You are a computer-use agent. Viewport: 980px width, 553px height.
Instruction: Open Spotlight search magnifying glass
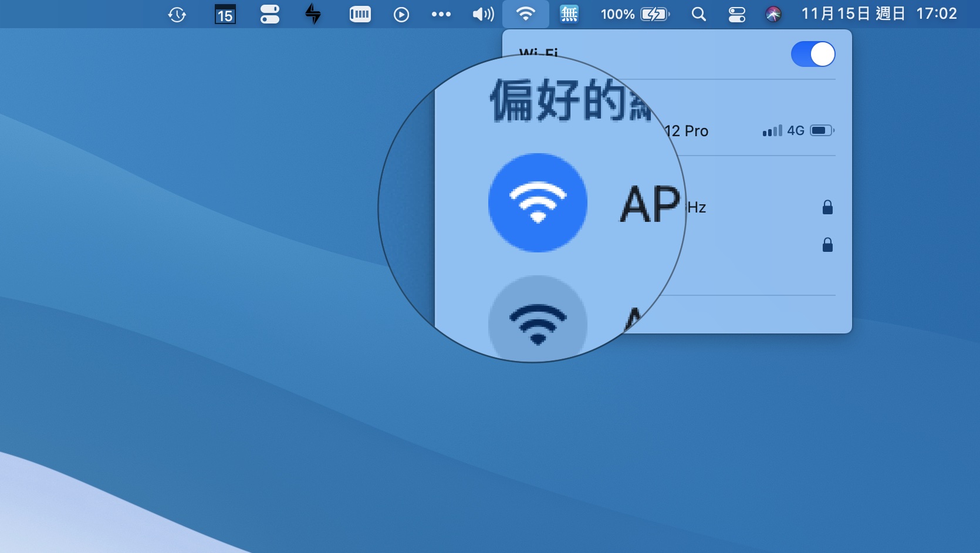698,14
